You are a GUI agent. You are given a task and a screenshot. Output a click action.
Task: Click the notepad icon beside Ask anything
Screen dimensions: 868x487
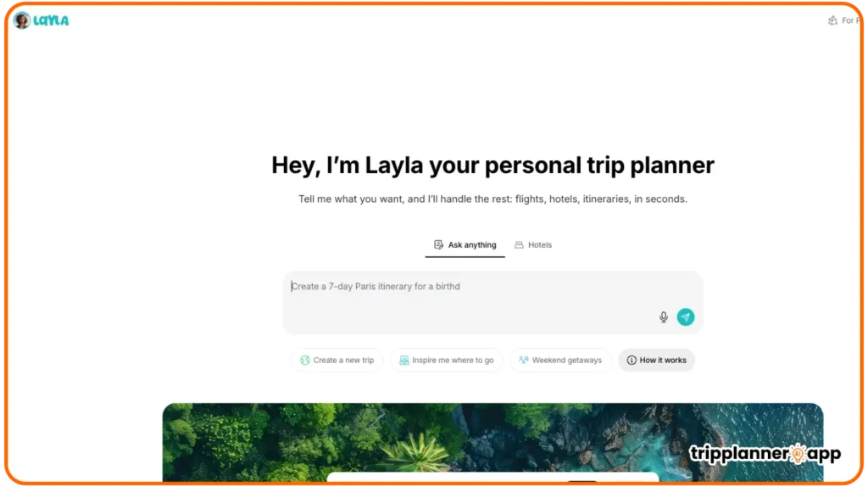(438, 245)
